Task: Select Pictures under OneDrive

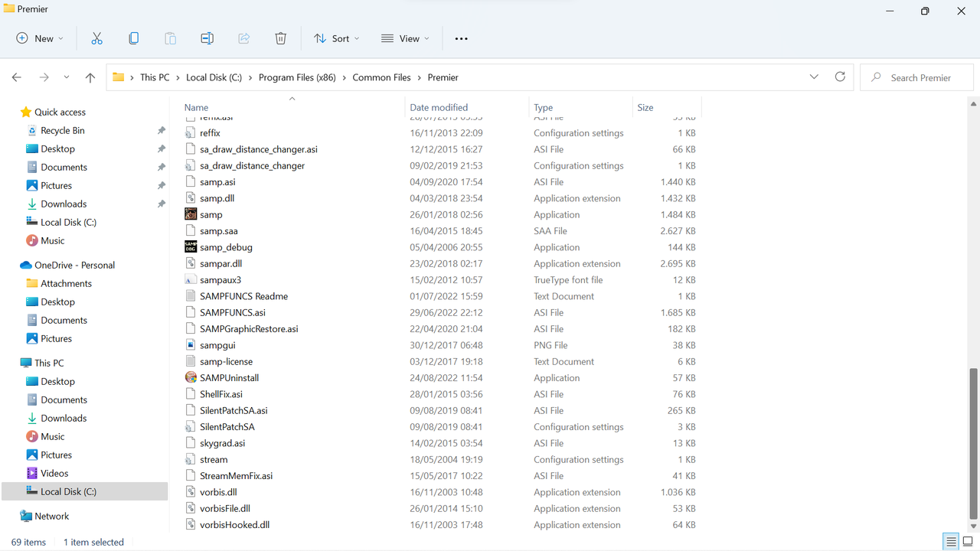Action: pos(57,339)
